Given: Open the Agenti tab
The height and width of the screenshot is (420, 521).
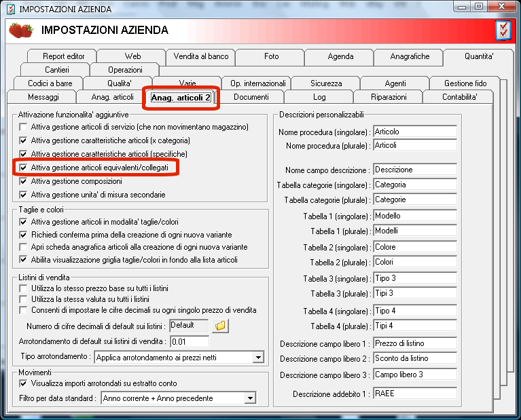Looking at the screenshot, I should click(395, 83).
